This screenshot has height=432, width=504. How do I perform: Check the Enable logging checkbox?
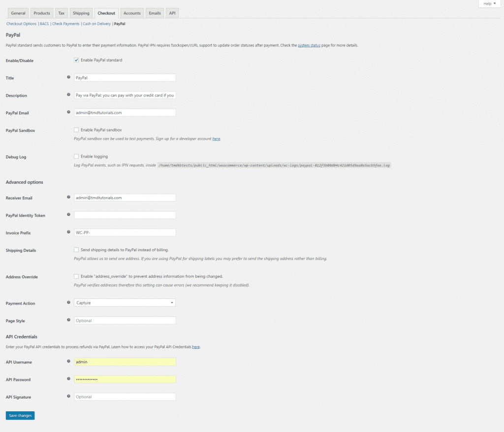tap(76, 157)
